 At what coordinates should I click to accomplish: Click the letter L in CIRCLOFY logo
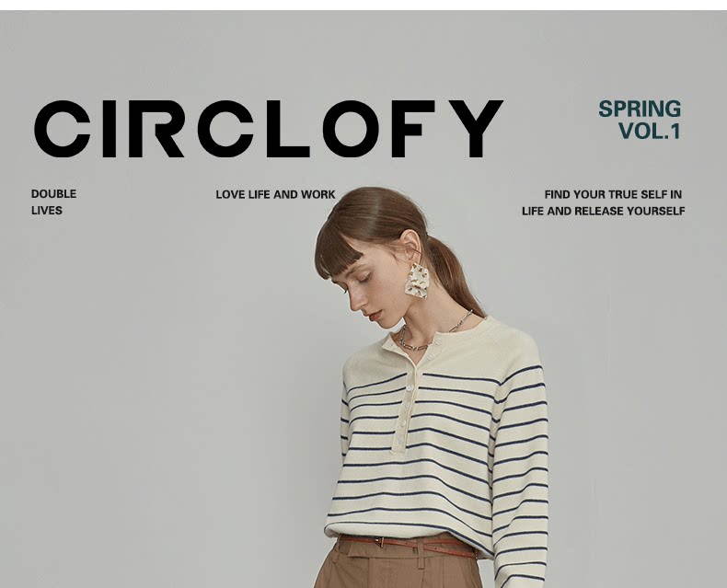288,129
